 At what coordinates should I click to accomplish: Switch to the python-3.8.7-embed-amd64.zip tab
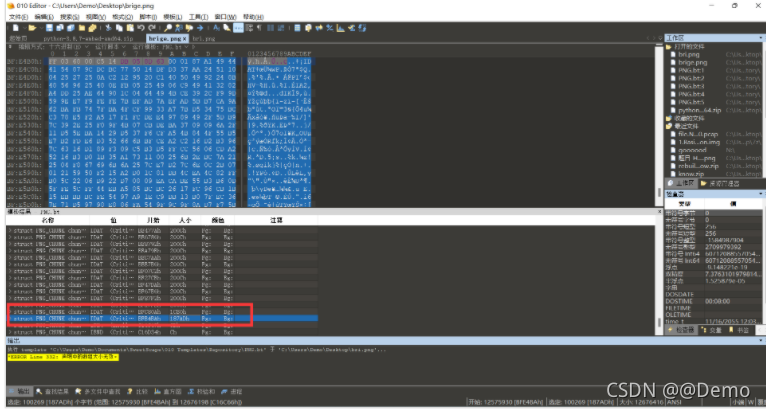pyautogui.click(x=88, y=38)
